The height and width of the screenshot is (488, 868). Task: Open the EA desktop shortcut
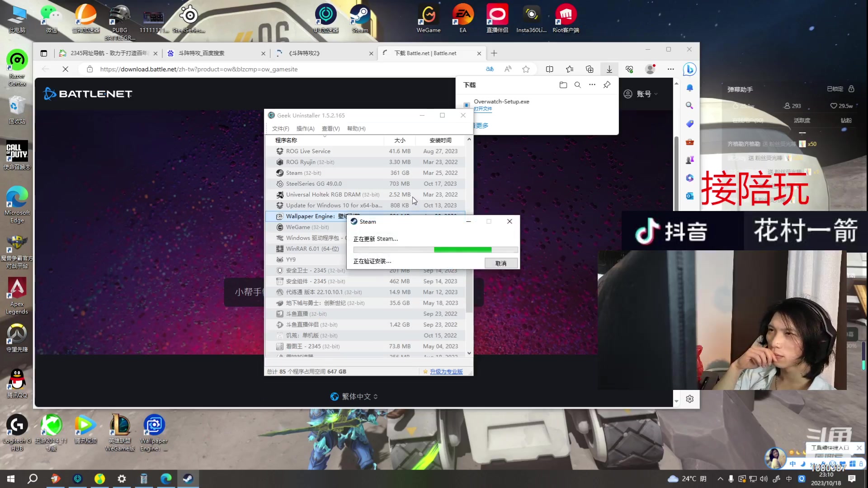pos(462,19)
